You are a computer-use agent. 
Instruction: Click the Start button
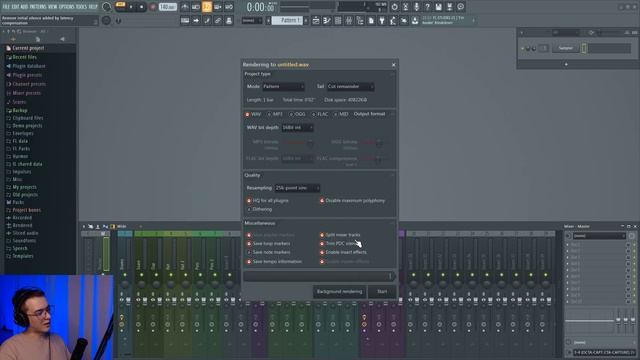pos(382,292)
